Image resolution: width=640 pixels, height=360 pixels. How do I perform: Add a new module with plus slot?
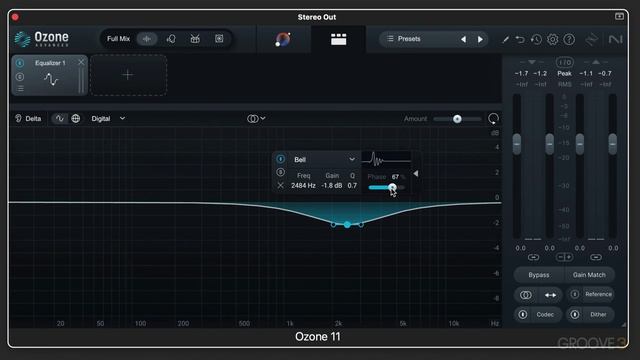(128, 75)
